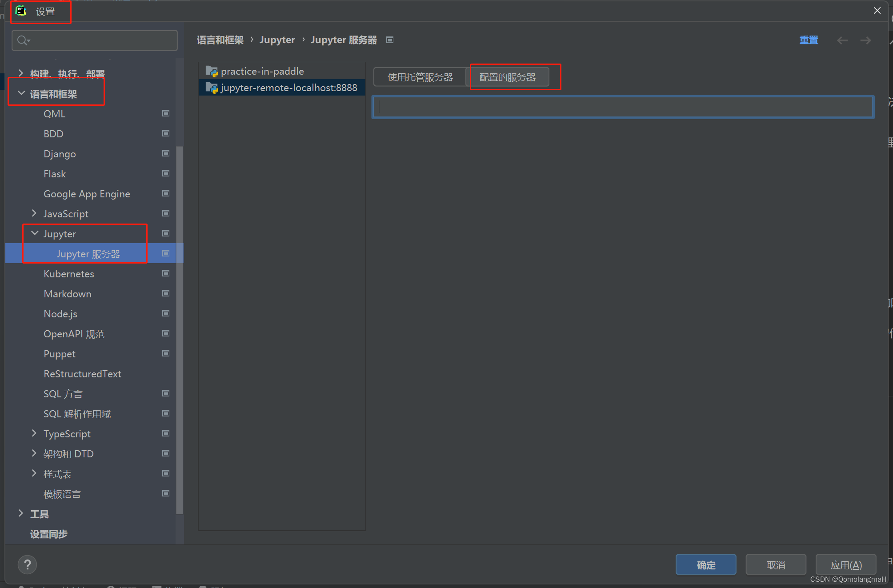
Task: Click the folder icon beside practice-in-paddle
Action: pyautogui.click(x=212, y=71)
